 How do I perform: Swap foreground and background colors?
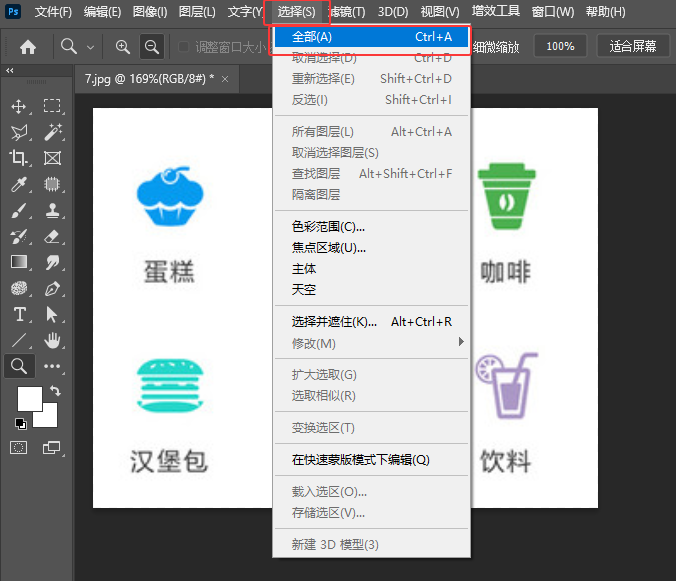[x=55, y=391]
